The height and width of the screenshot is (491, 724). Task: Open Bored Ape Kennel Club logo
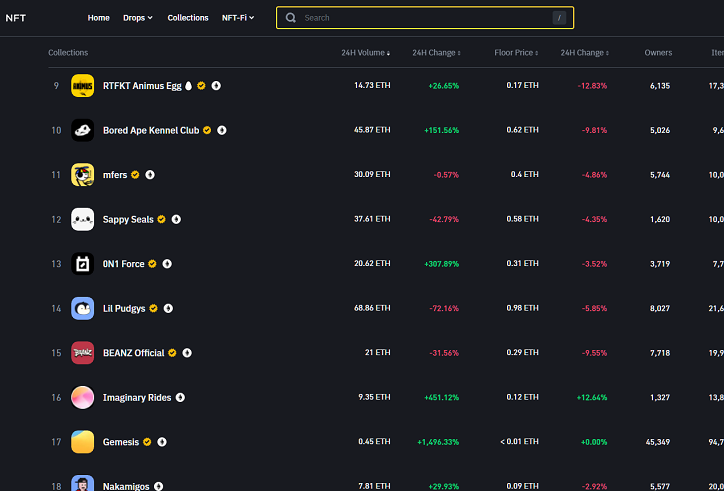[x=83, y=130]
